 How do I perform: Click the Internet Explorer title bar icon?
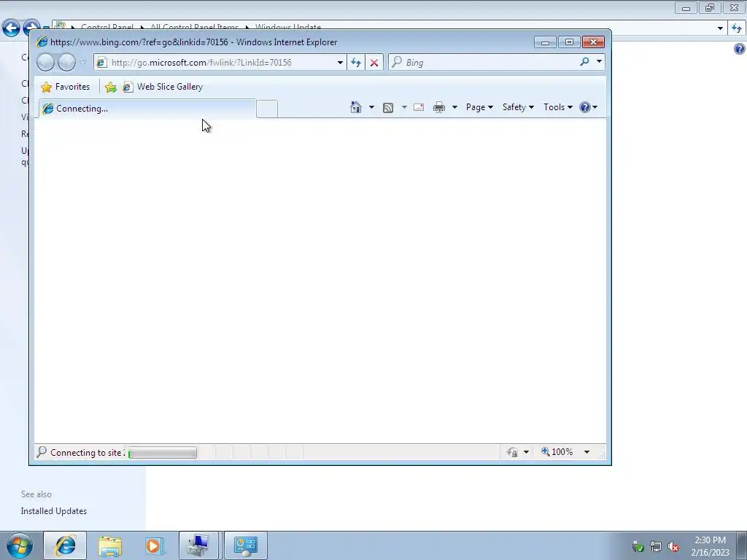tap(42, 42)
